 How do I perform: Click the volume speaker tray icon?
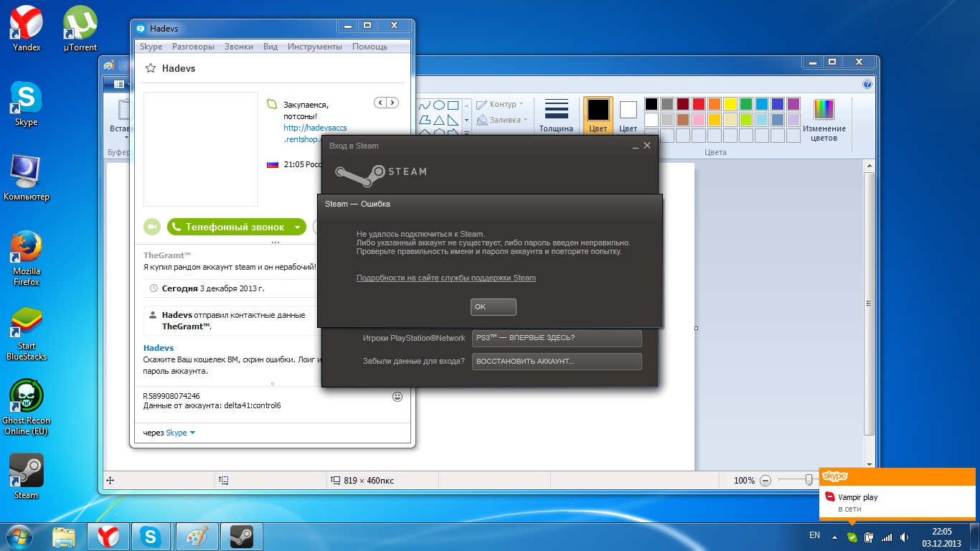click(904, 537)
